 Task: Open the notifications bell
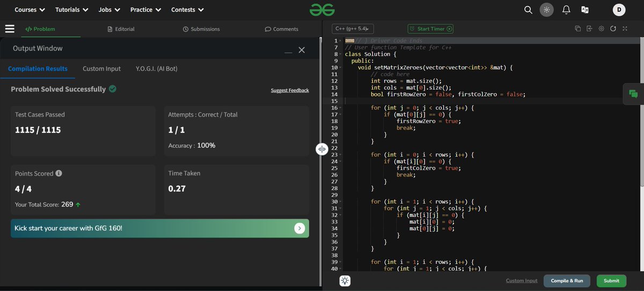click(x=566, y=10)
